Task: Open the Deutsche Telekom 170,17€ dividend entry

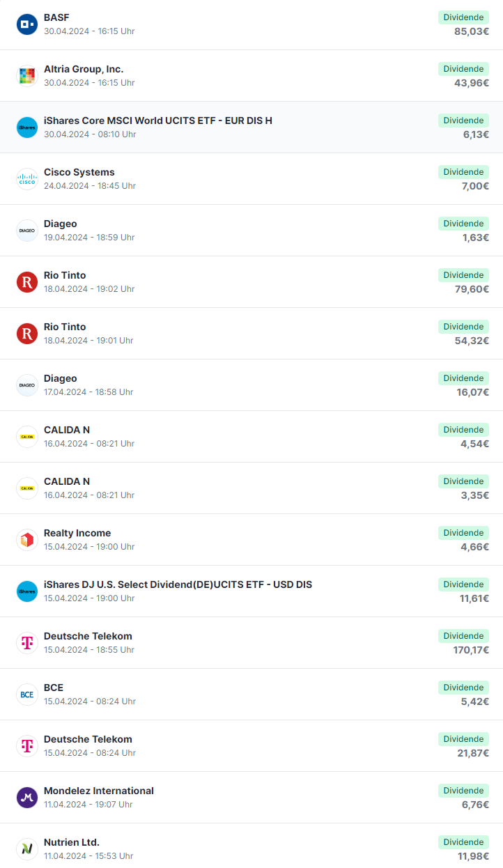Action: tap(251, 643)
